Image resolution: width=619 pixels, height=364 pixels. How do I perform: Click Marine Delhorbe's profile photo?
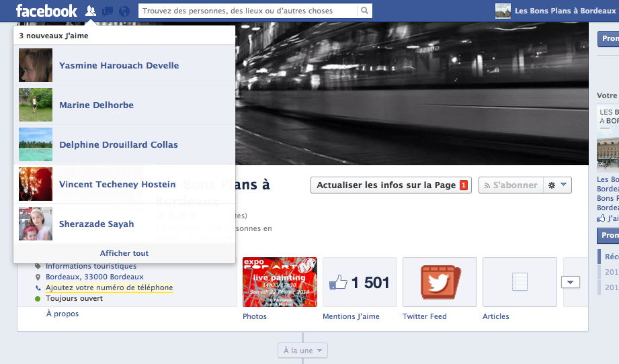coord(36,105)
